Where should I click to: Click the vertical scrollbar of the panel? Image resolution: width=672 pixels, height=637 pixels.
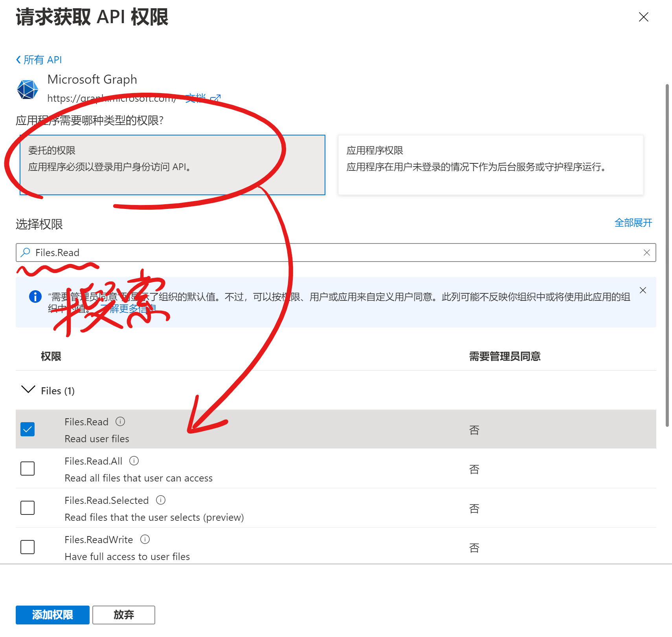667,255
